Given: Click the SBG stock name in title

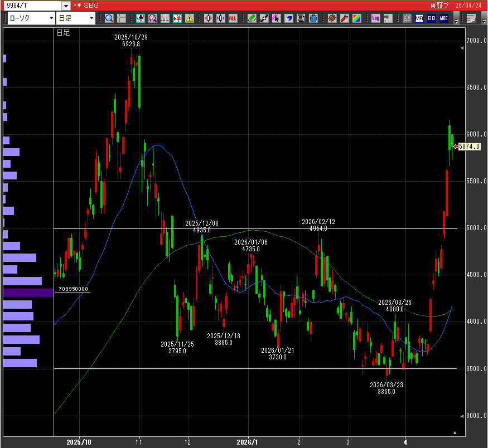Looking at the screenshot, I should point(91,6).
